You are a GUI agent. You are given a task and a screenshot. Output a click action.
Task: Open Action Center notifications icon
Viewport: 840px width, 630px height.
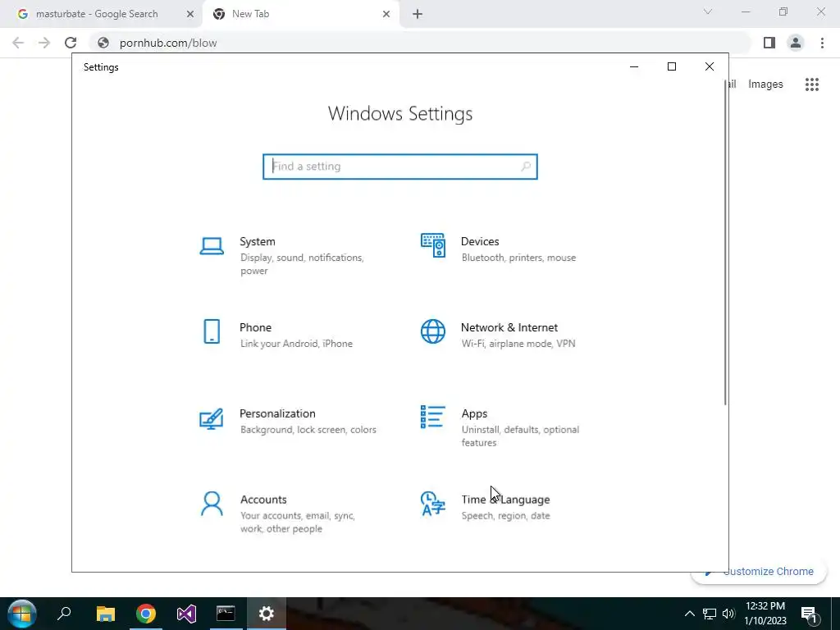pos(808,614)
